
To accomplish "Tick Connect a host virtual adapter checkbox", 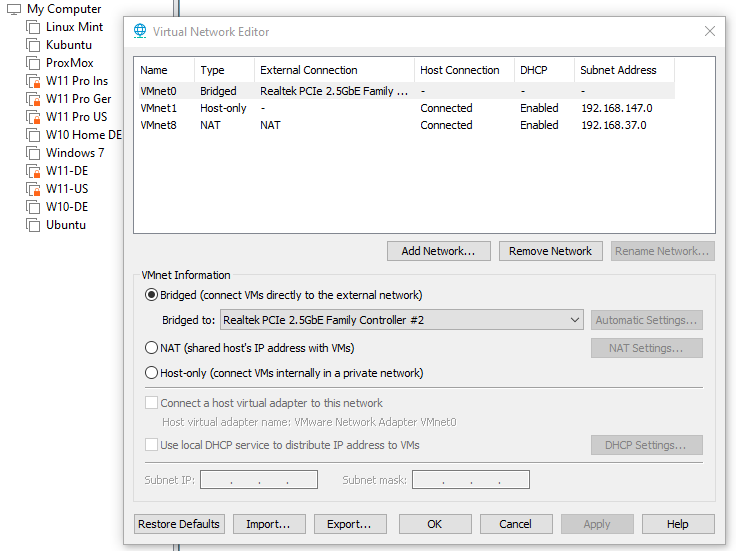I will pyautogui.click(x=151, y=403).
